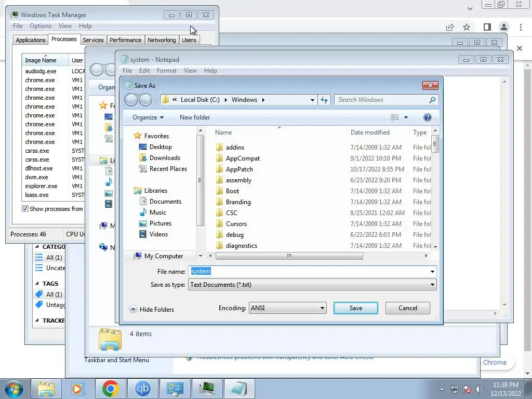
Task: Switch to Services tab in Task Manager
Action: (93, 40)
